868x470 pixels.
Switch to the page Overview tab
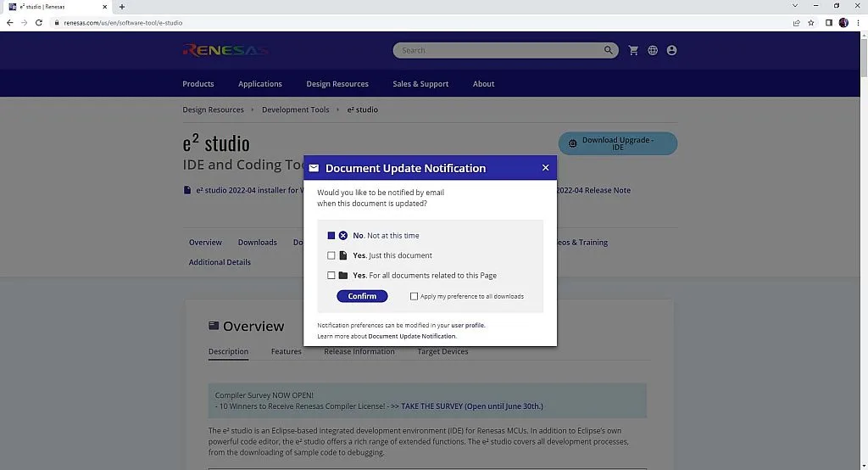205,242
